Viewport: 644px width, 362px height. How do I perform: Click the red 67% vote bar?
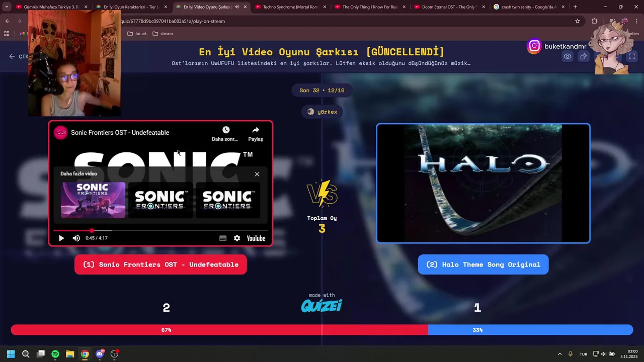tap(219, 330)
